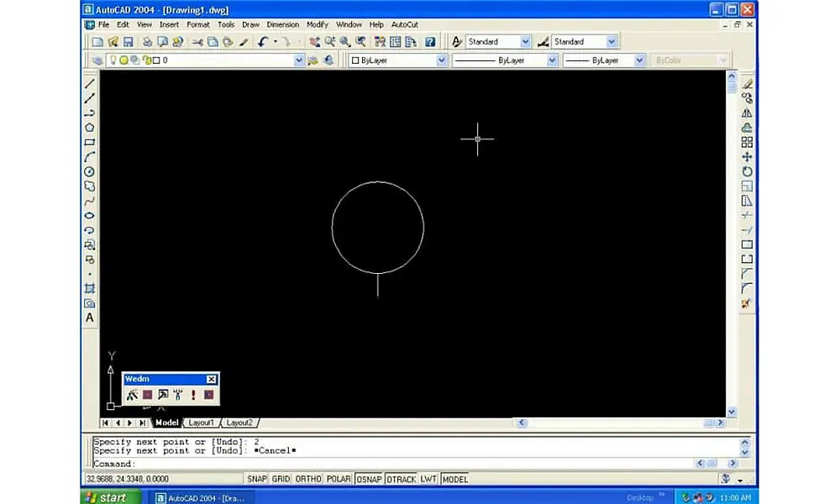
Task: Expand the ByLayer linetype dropdown
Action: [x=553, y=60]
